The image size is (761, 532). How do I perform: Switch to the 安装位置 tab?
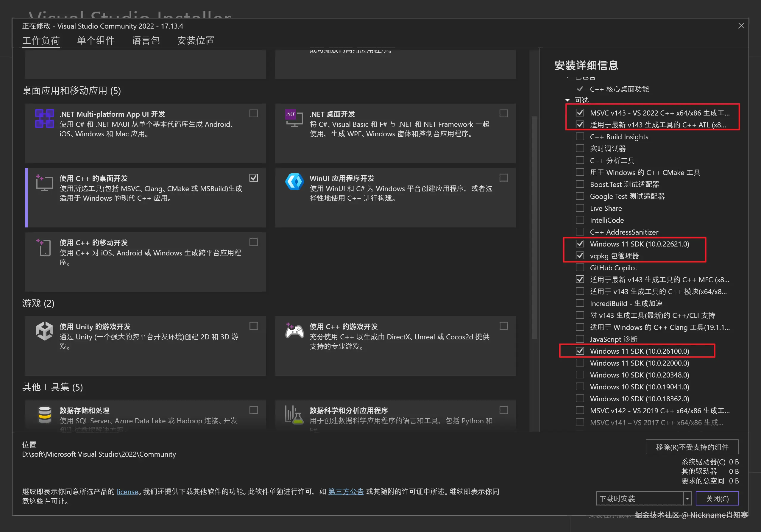[x=196, y=40]
